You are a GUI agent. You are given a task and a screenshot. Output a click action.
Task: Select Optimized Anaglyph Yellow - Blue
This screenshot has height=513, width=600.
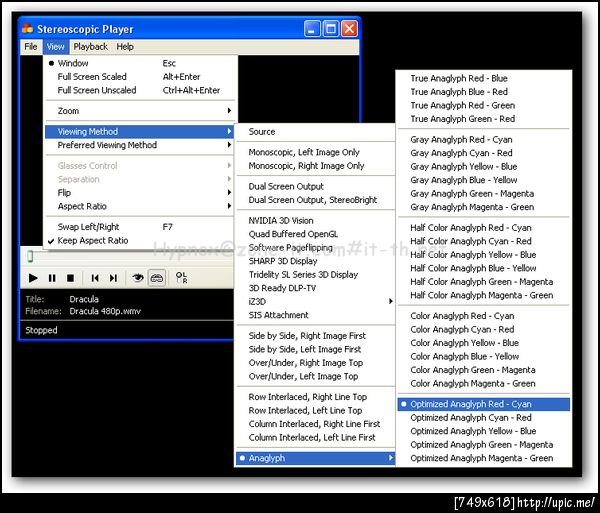point(484,431)
